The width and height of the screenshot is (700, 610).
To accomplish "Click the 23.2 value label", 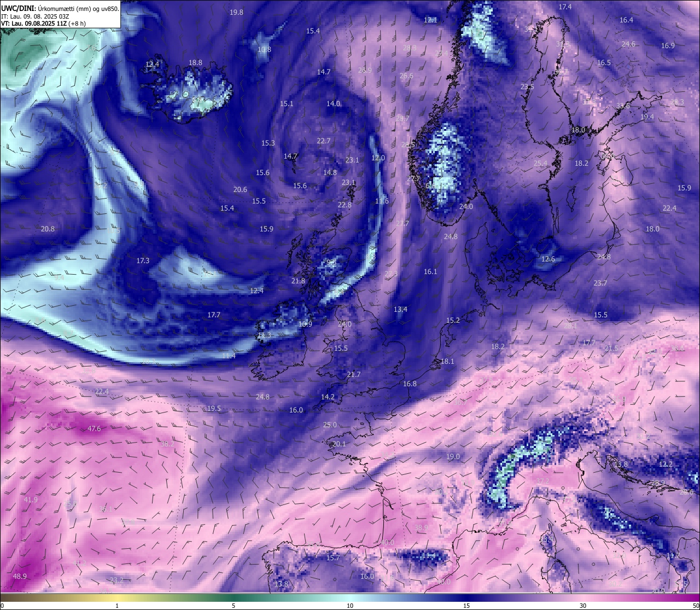I will click(116, 580).
